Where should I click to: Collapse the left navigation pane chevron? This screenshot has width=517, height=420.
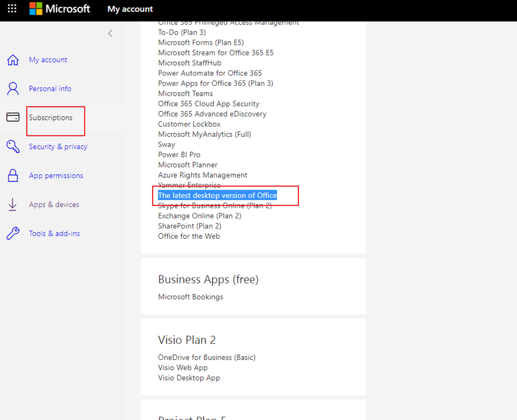pyautogui.click(x=110, y=33)
